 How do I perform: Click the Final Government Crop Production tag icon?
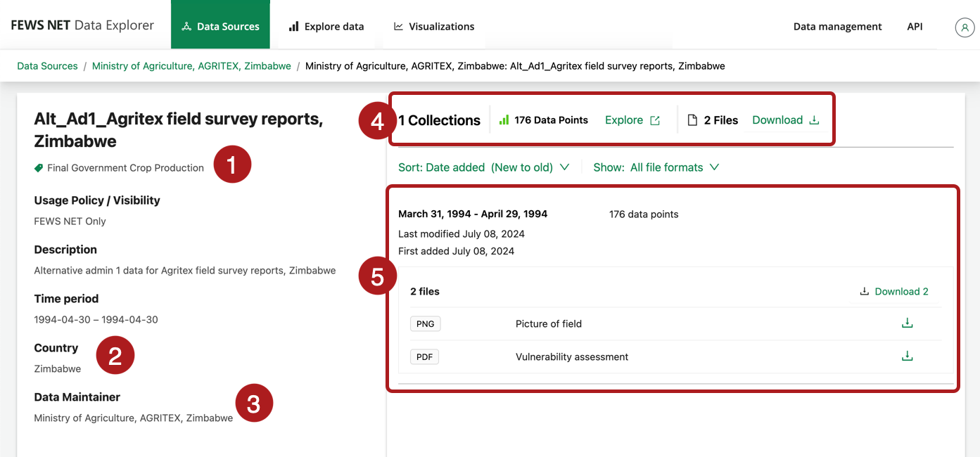(x=39, y=168)
